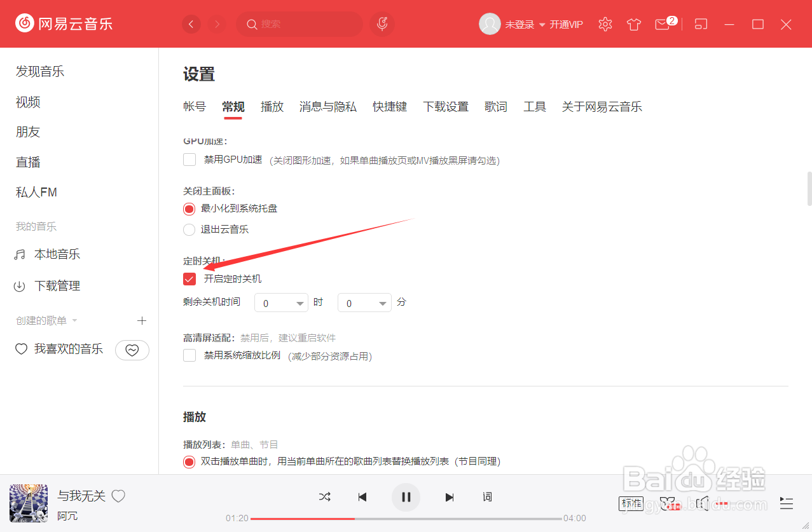Add a new playlist with plus icon

point(142,320)
